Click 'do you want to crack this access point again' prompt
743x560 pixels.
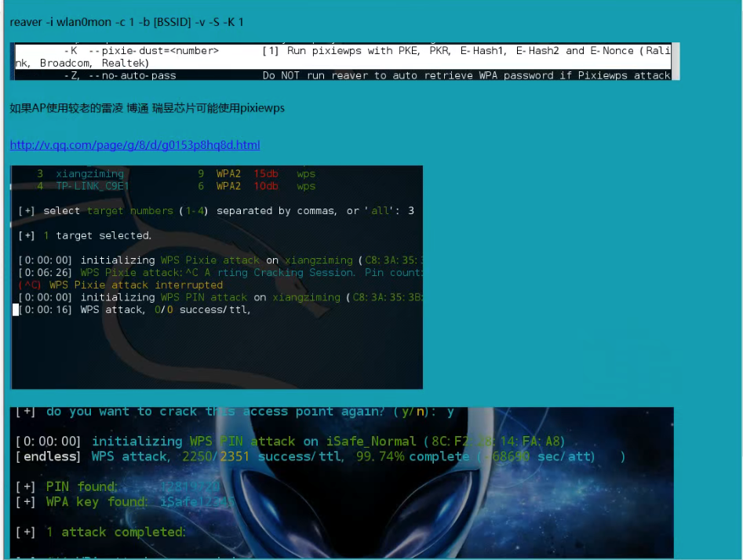pyautogui.click(x=235, y=412)
